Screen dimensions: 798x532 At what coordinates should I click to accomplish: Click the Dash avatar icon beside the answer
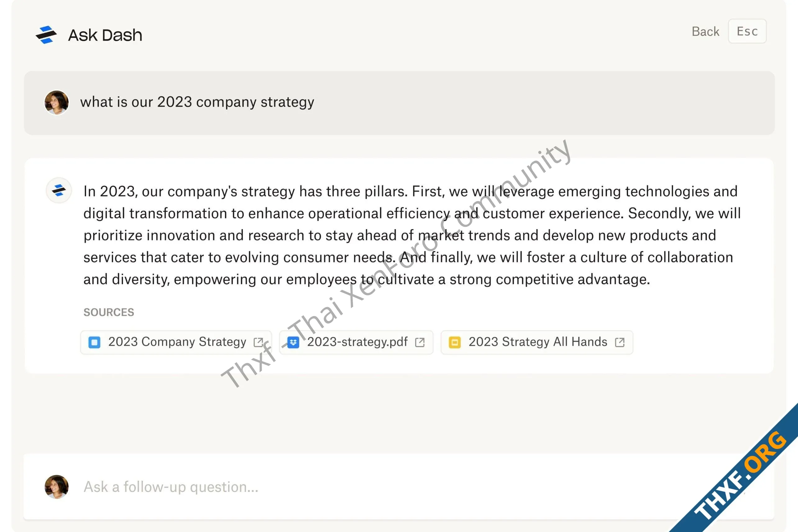point(59,190)
